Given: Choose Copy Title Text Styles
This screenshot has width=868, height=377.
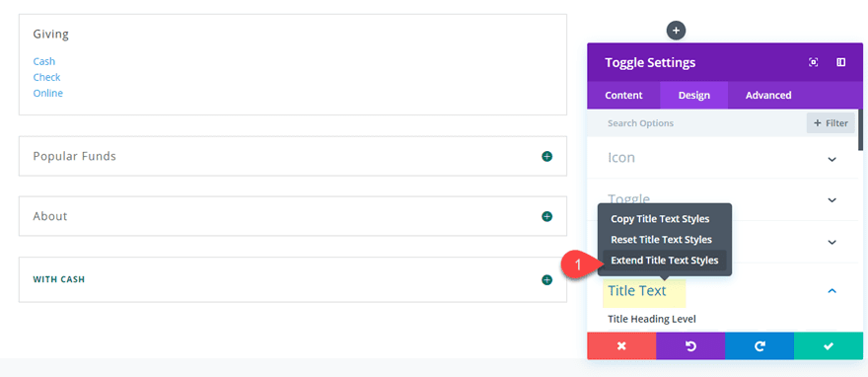Looking at the screenshot, I should pos(660,219).
